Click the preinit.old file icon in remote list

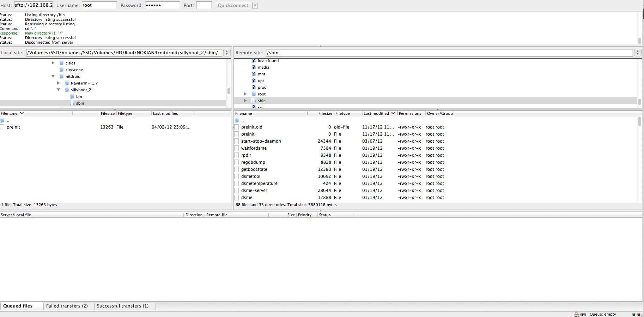click(x=237, y=127)
